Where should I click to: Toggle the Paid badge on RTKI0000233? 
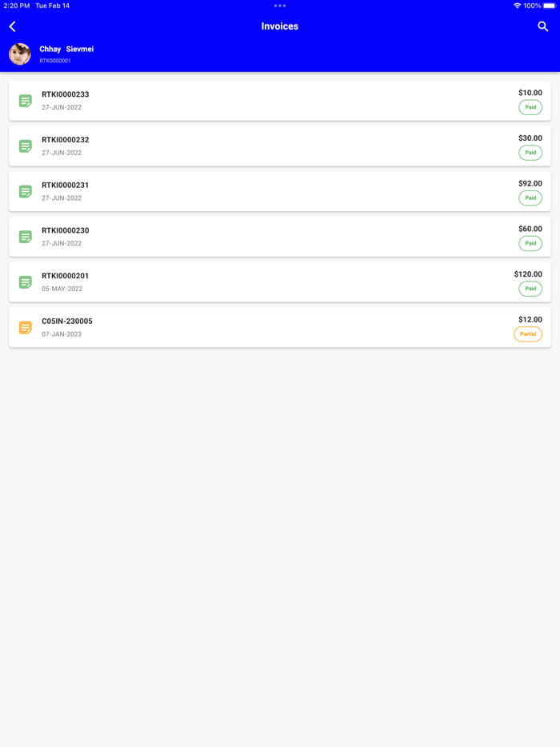coord(530,107)
